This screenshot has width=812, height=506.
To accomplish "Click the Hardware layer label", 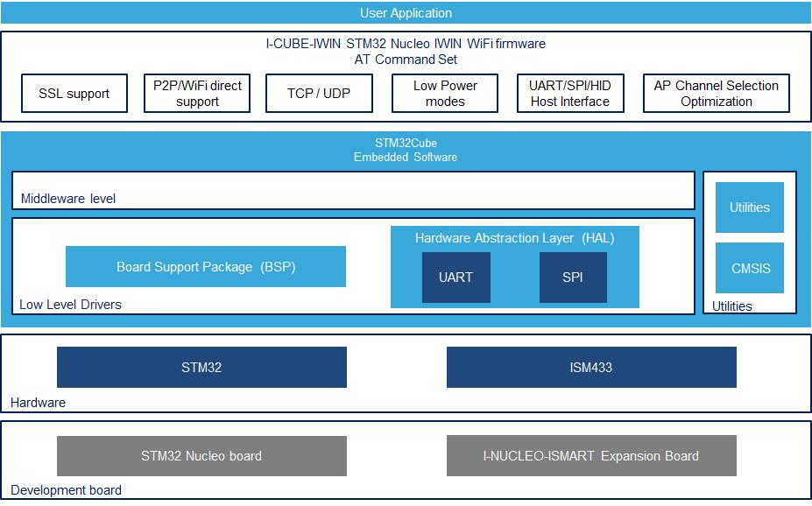I will (38, 403).
